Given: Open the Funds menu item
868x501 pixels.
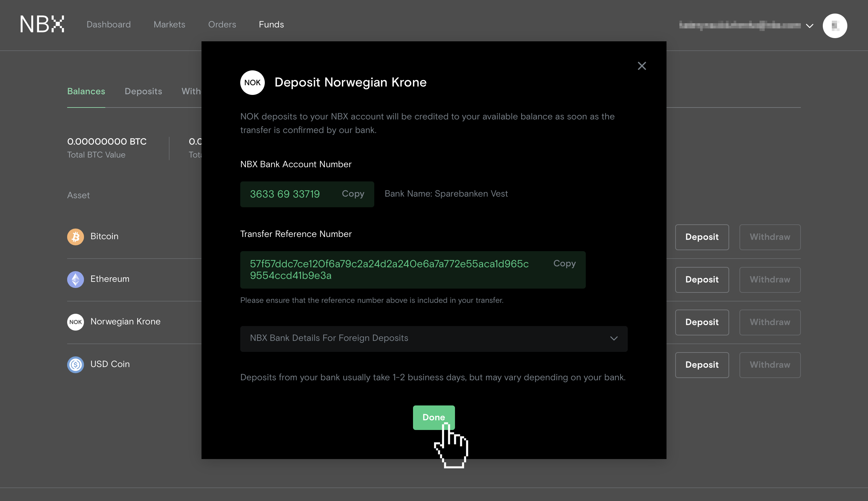Looking at the screenshot, I should pos(271,25).
